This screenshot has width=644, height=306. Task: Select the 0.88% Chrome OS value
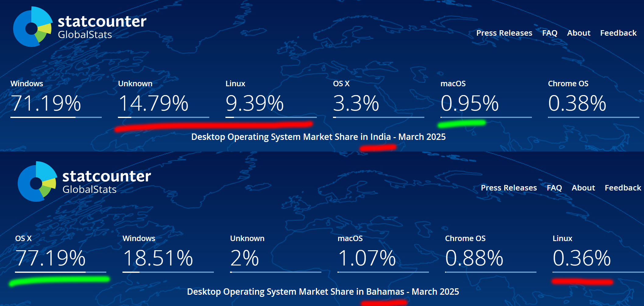(474, 258)
